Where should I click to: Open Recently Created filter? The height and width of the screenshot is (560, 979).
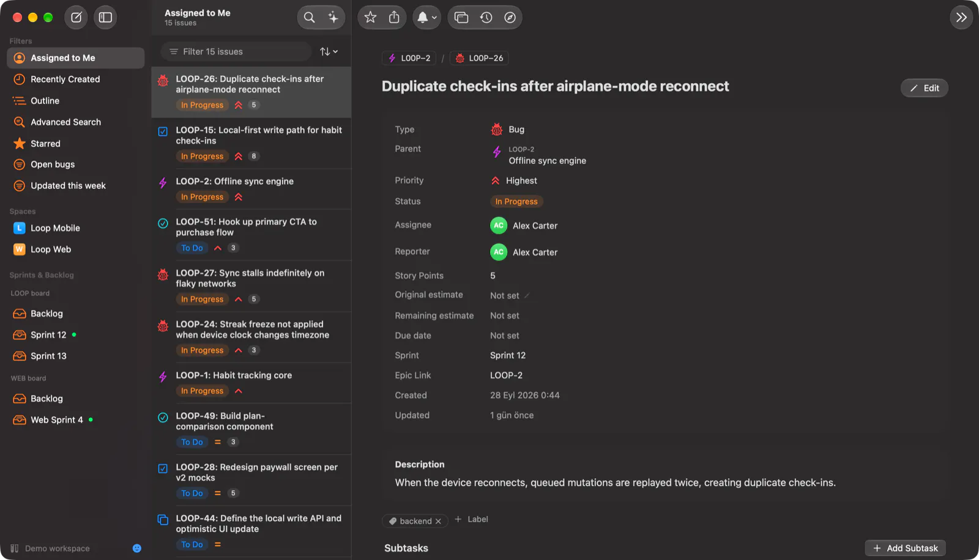point(76,79)
